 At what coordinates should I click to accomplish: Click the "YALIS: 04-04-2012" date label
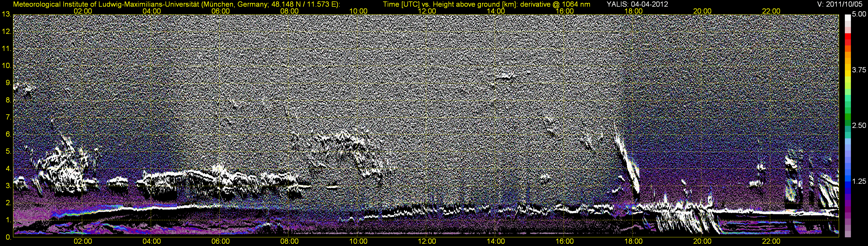click(x=637, y=4)
